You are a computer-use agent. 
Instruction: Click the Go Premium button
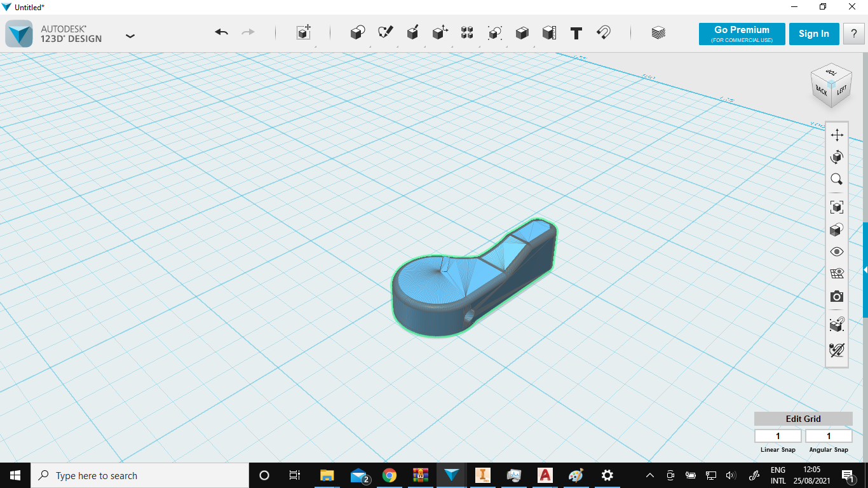[742, 34]
